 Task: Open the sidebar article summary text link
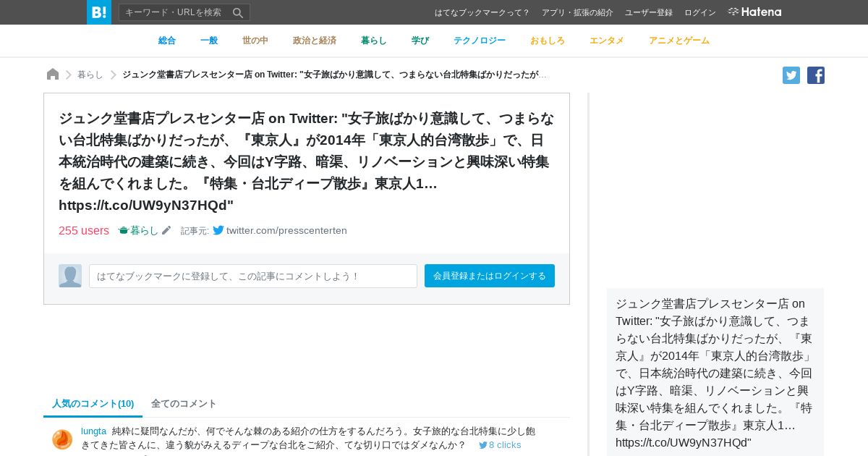715,373
